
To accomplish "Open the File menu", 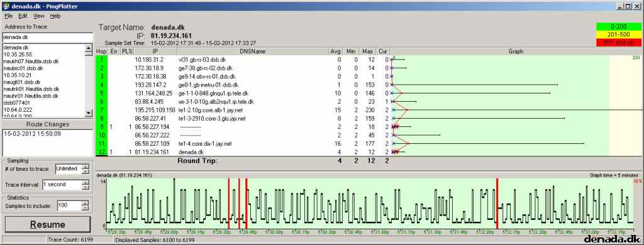I will pyautogui.click(x=9, y=16).
